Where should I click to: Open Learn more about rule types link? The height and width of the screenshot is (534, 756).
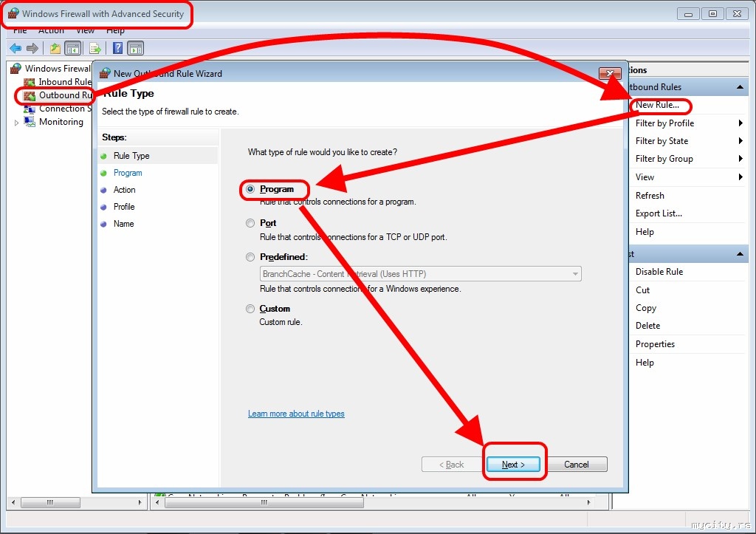click(296, 414)
